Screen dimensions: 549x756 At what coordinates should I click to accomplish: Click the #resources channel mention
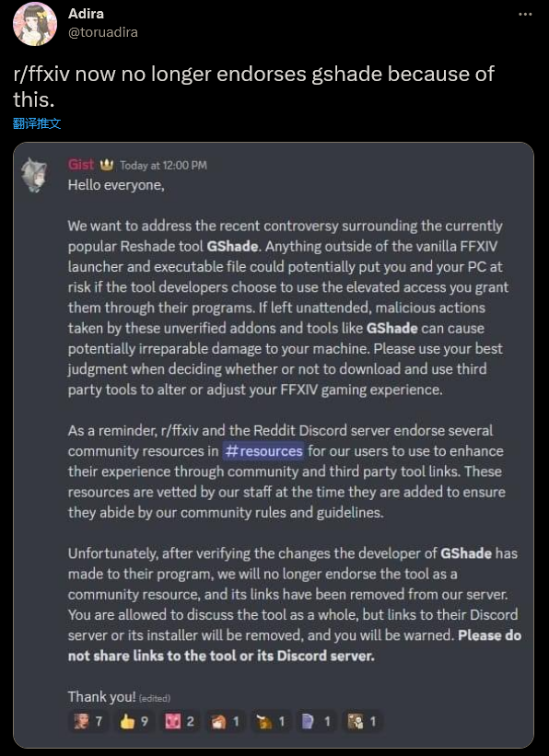click(x=263, y=451)
